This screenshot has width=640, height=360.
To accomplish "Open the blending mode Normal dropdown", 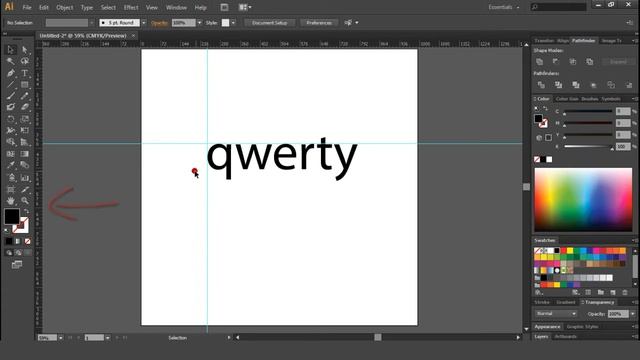I will pos(556,313).
